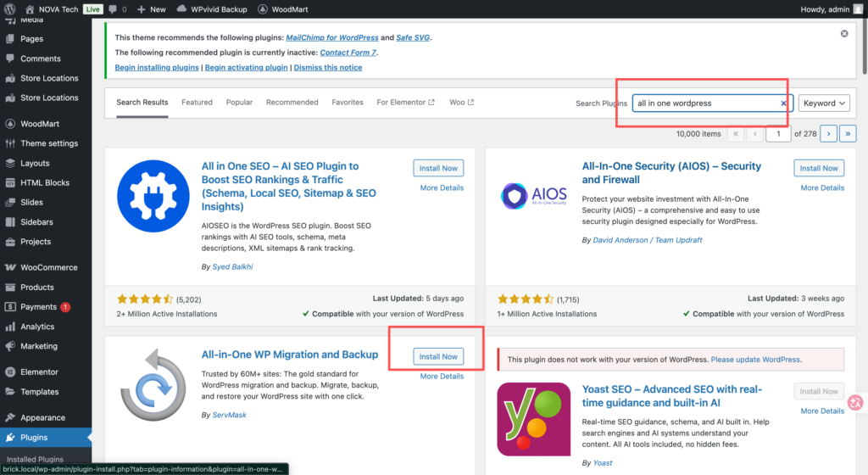Click the Products sidebar icon
Viewport: 868px width, 475px height.
point(10,287)
